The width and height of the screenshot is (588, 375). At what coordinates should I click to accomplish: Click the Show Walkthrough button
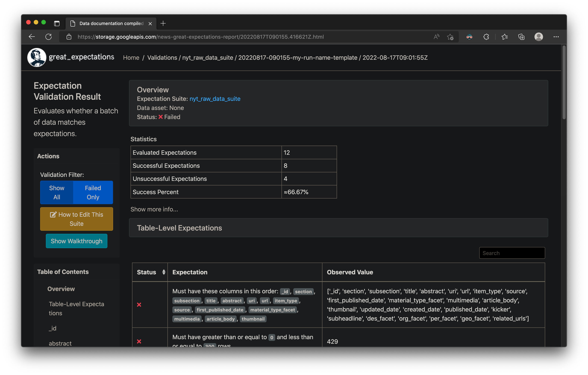[x=76, y=241]
